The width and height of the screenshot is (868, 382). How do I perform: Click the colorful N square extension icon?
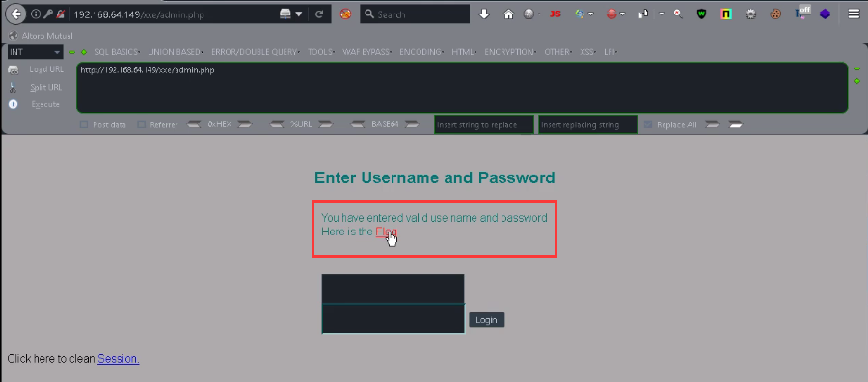pyautogui.click(x=726, y=14)
